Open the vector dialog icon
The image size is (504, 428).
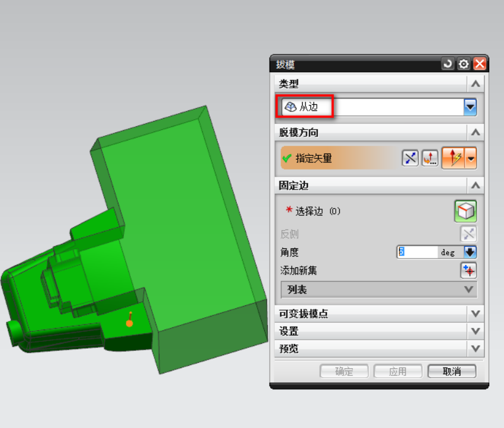click(x=430, y=158)
